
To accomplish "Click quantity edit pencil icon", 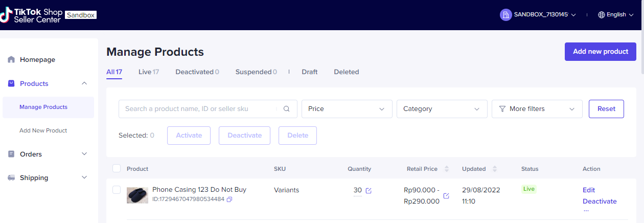I will tap(369, 191).
